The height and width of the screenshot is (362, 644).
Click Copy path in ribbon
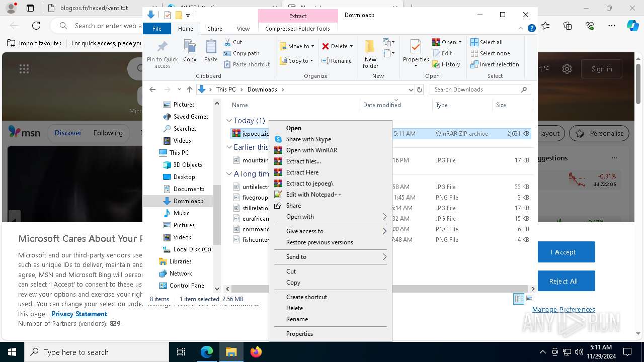(242, 53)
